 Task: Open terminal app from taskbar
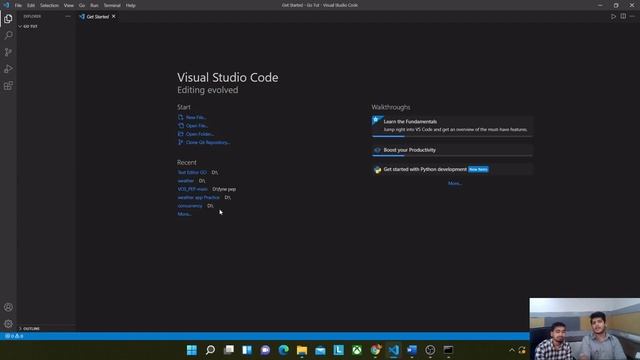click(x=448, y=350)
